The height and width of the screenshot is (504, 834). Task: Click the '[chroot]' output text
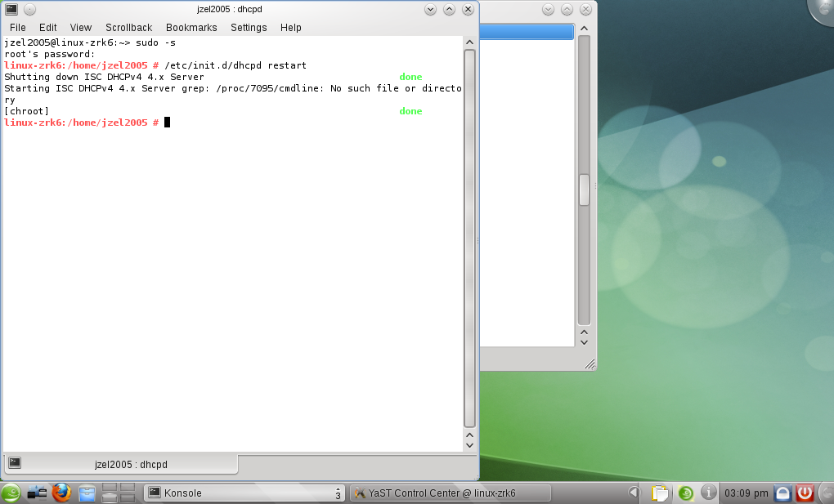27,111
